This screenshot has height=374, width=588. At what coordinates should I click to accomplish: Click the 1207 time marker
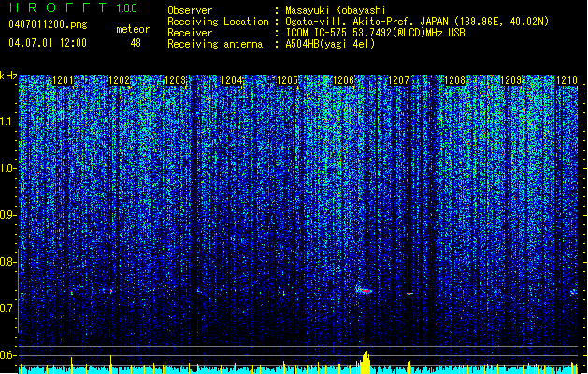coord(398,80)
